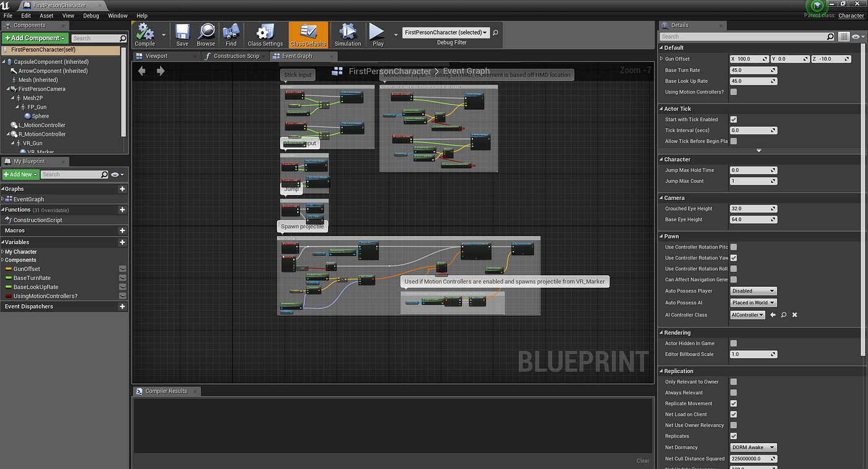
Task: Add a new Variable with plus
Action: pos(122,242)
